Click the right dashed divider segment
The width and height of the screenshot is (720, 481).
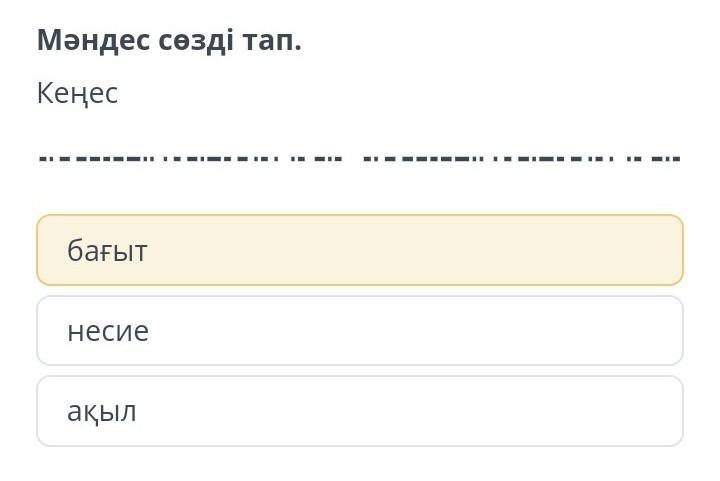[521, 158]
